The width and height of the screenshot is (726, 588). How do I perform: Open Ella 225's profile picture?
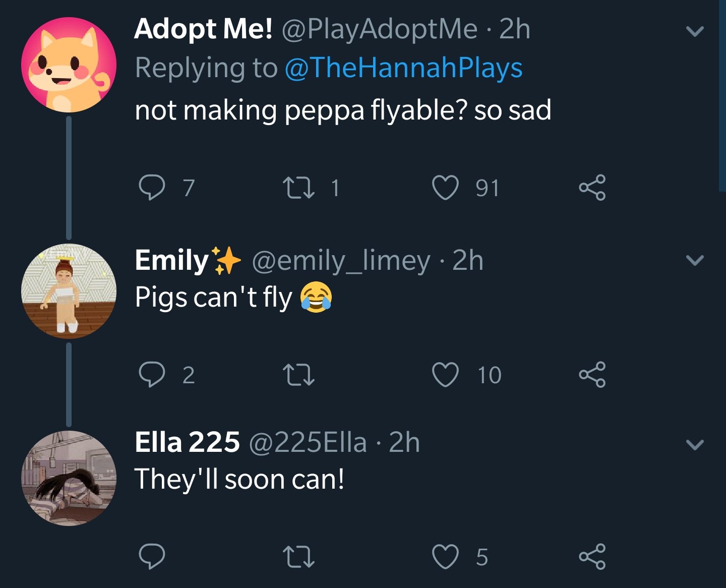click(x=69, y=478)
